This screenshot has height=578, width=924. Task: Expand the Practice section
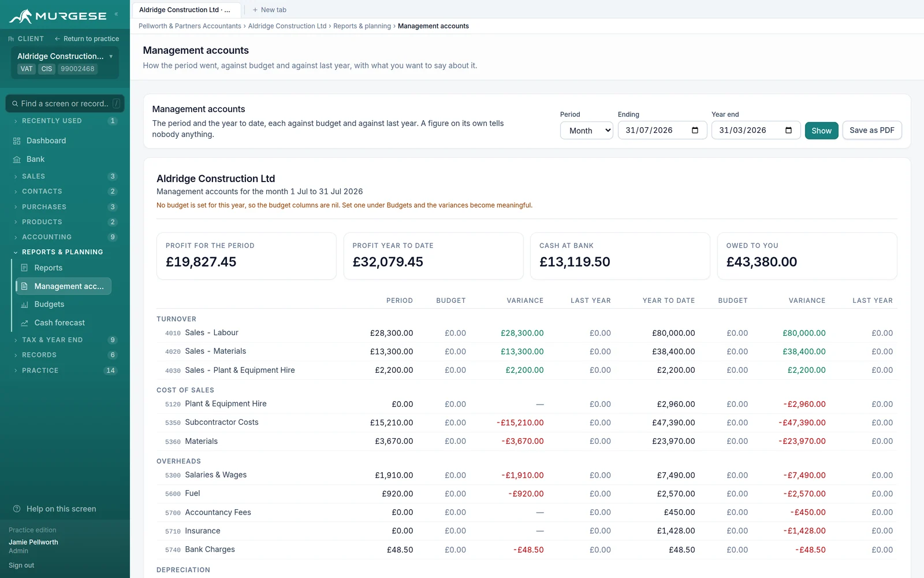[65, 370]
